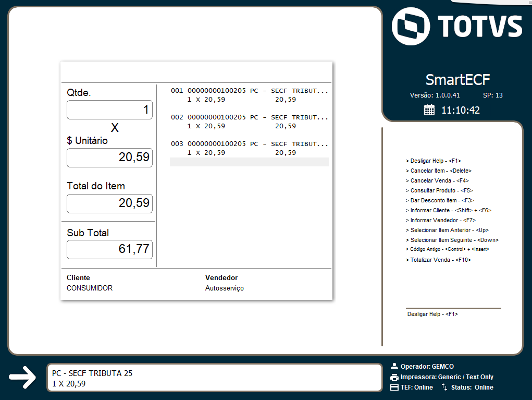
Task: Click Cancelar Item Delete shortcut
Action: 439,171
